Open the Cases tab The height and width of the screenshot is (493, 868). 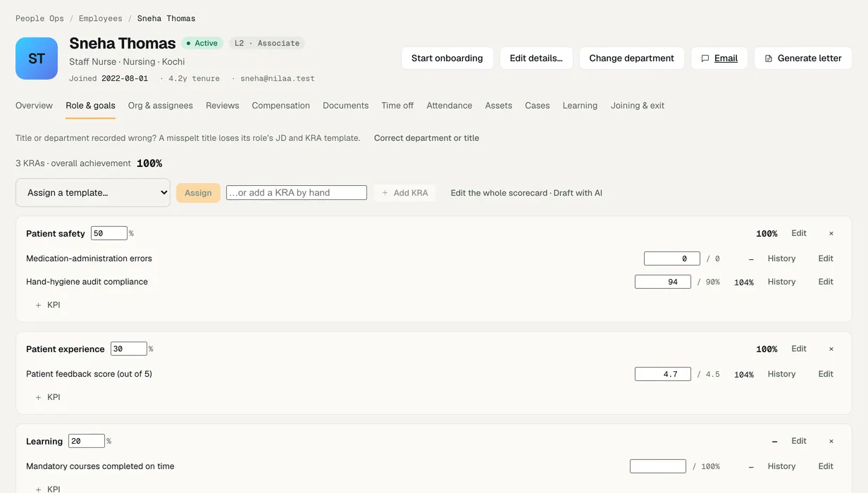[x=538, y=106]
